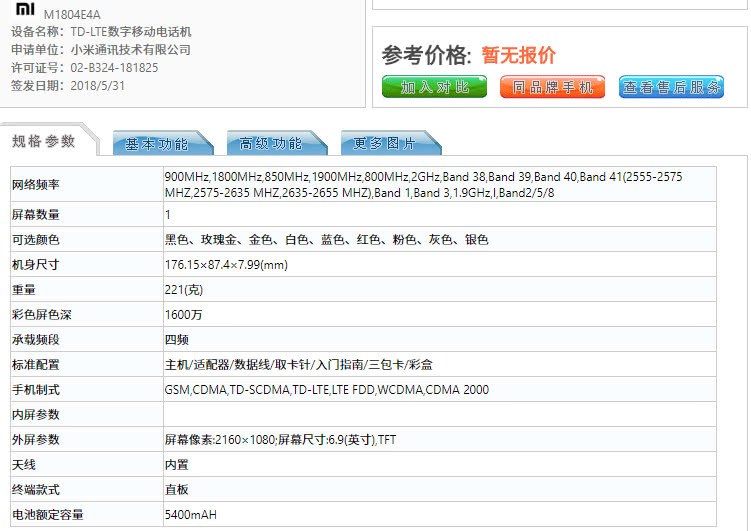Click the color depth value 1600万
Screen dimensions: 751x531
tap(183, 315)
